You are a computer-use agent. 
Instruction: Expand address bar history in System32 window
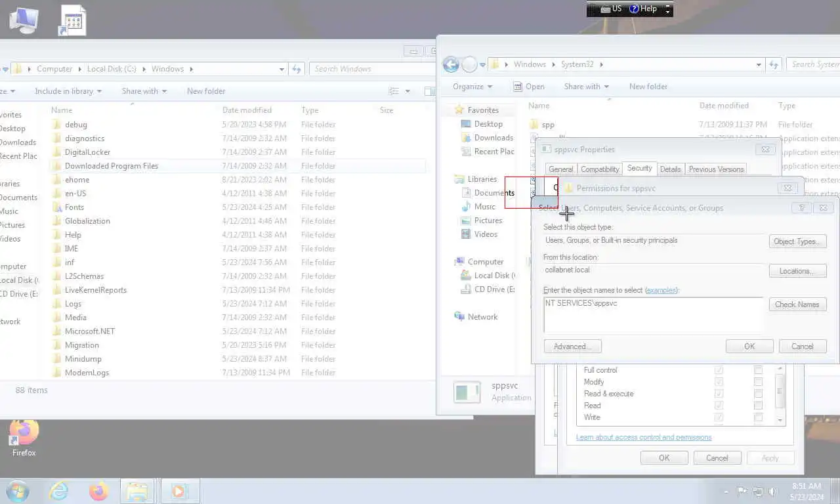click(x=759, y=64)
